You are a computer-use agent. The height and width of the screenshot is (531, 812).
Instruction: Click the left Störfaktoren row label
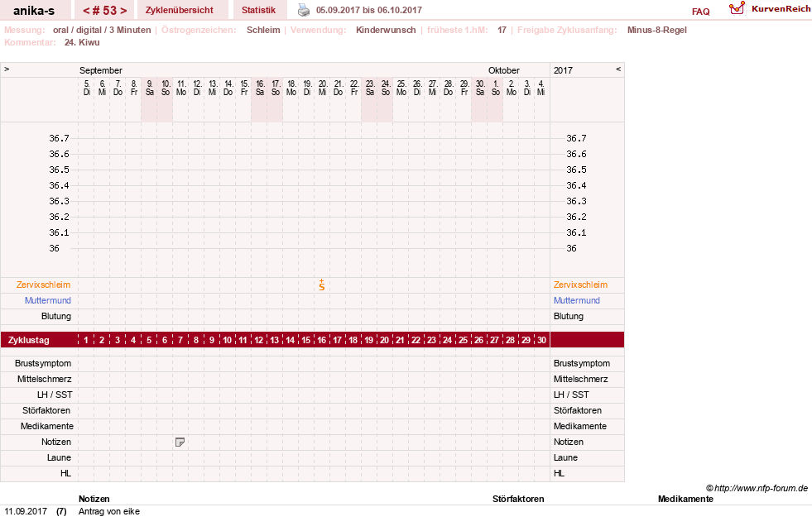46,410
